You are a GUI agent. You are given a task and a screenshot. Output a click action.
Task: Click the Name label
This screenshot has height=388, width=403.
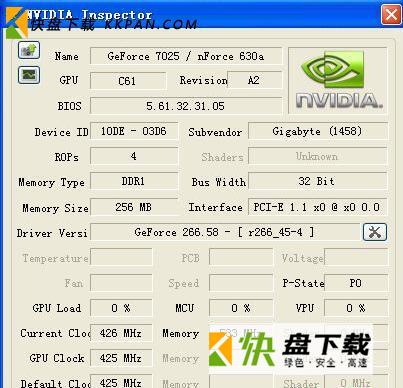click(x=67, y=56)
